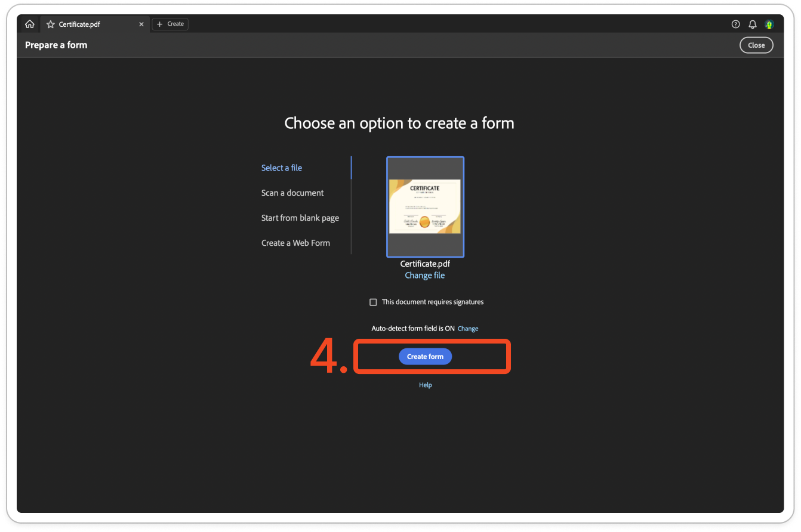This screenshot has width=801, height=532.
Task: Click Auto-detect form field is ON text
Action: pos(413,329)
